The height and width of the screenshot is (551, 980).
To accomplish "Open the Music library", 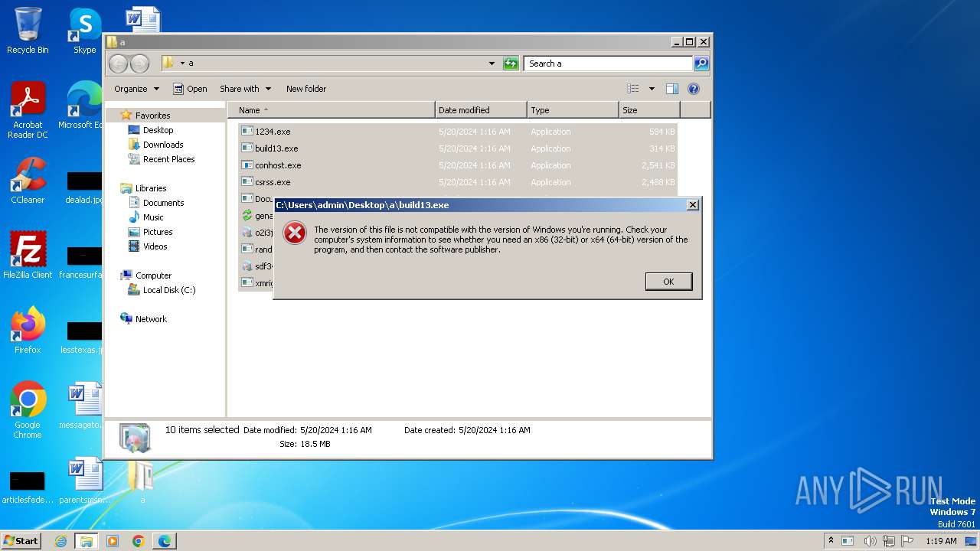I will click(153, 217).
